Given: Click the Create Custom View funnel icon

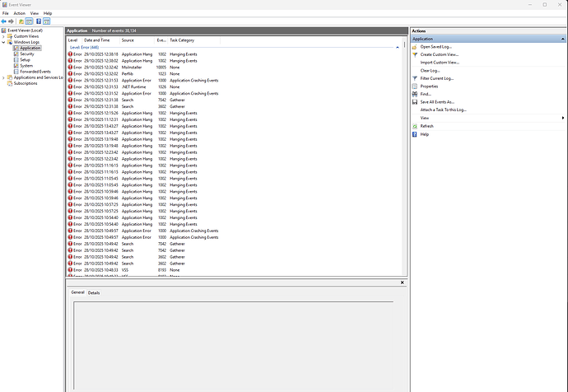Looking at the screenshot, I should point(416,54).
